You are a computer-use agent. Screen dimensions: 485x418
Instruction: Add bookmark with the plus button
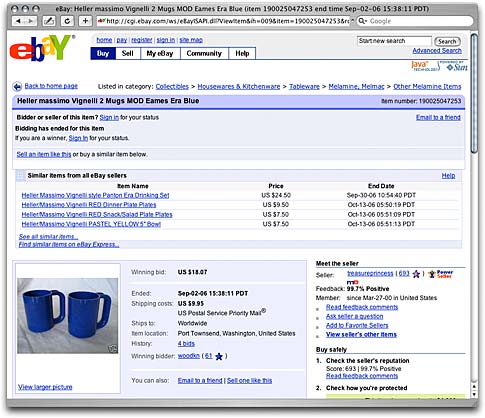85,21
